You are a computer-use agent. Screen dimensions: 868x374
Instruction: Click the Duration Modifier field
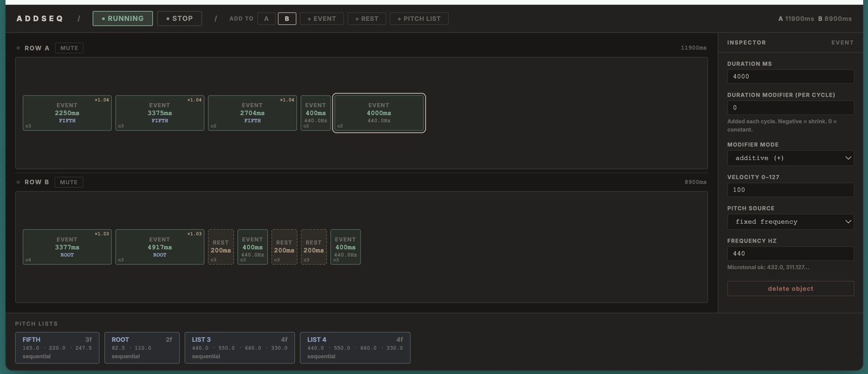tap(790, 107)
